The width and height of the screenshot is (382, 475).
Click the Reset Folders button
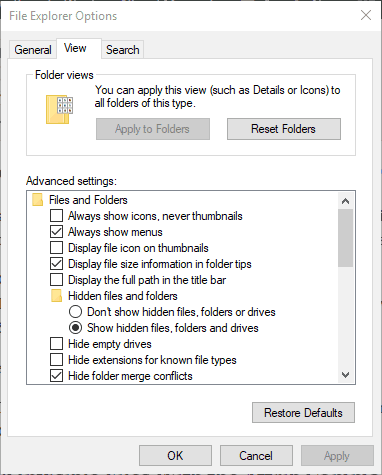click(x=284, y=129)
